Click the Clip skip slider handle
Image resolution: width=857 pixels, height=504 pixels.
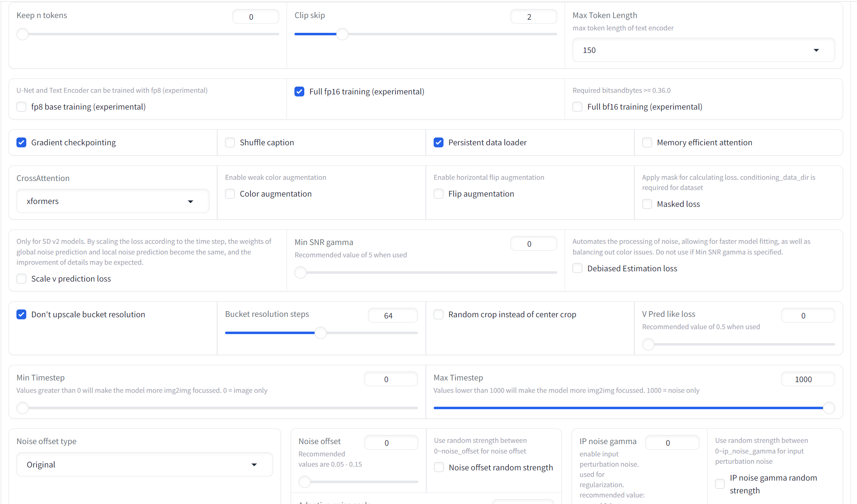click(x=342, y=34)
